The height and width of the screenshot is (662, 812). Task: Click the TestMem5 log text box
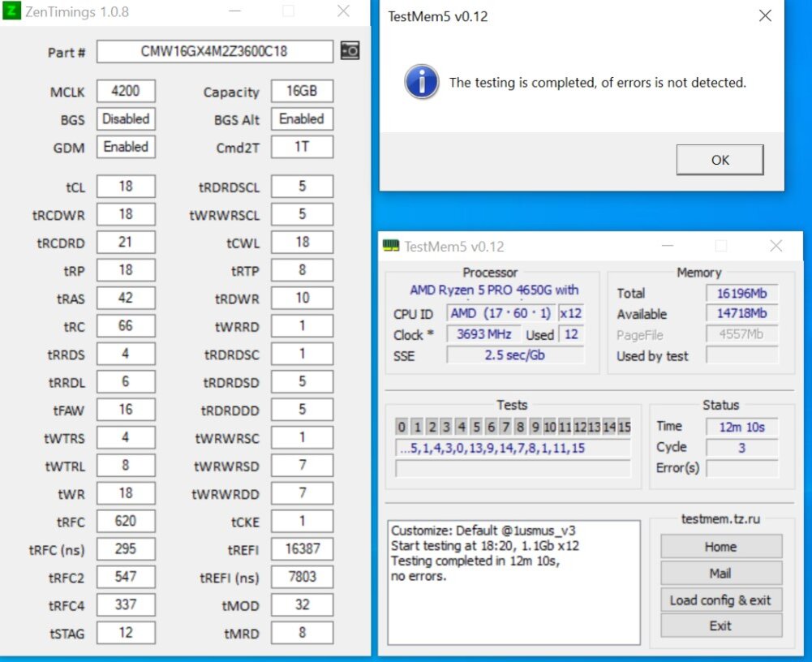pos(513,582)
